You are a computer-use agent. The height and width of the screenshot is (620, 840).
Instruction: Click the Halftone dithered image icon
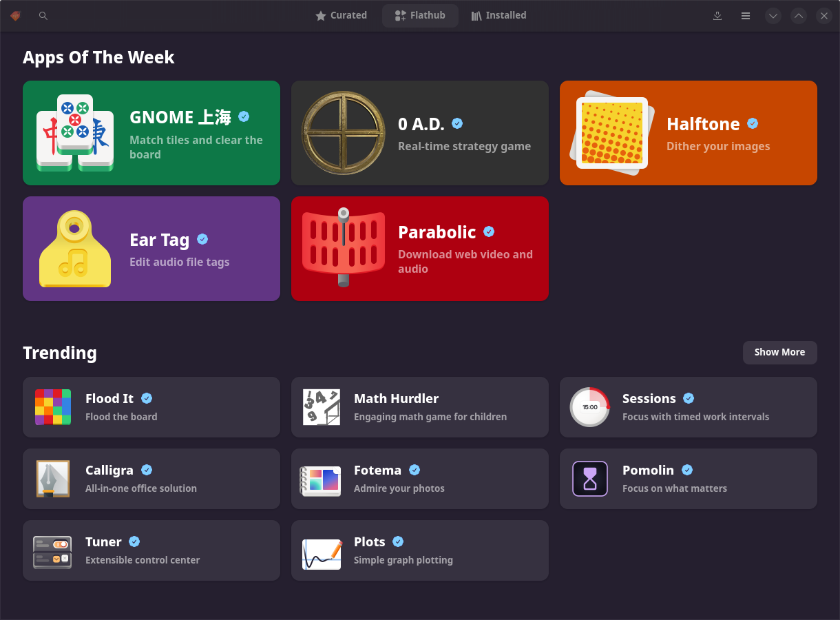(x=612, y=132)
